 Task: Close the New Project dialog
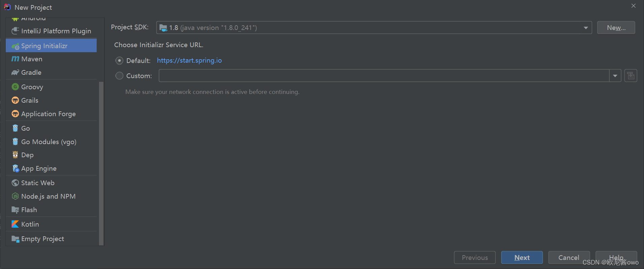point(634,6)
